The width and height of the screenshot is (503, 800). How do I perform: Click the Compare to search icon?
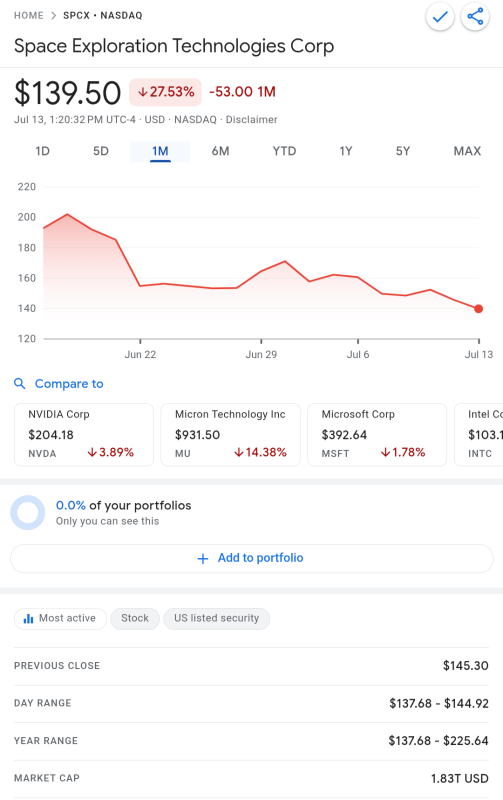click(19, 384)
